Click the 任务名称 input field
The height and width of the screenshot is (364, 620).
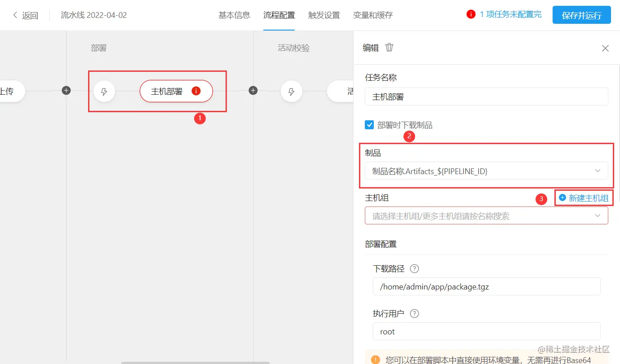pos(487,96)
